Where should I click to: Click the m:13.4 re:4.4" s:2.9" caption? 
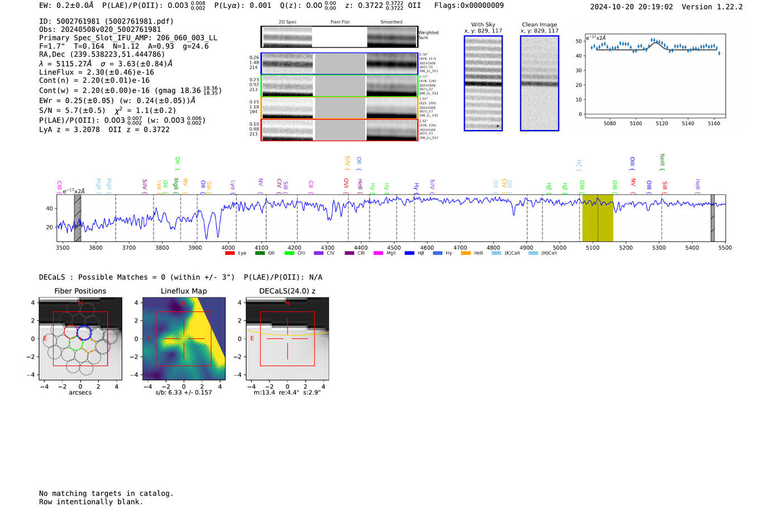(287, 392)
